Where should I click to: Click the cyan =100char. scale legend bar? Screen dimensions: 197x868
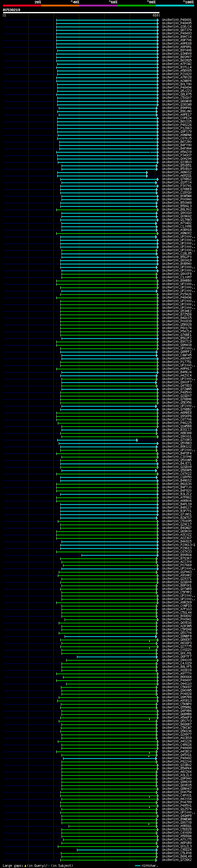137,866
